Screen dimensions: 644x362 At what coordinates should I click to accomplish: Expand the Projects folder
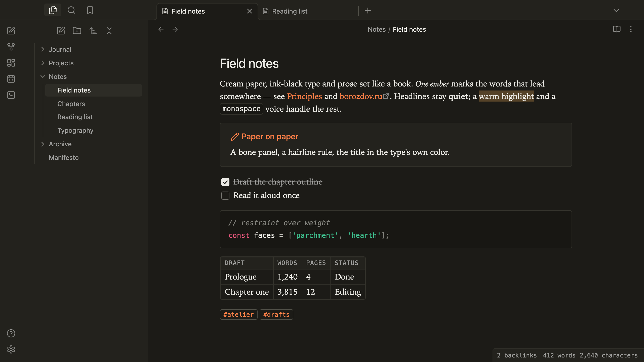point(43,63)
